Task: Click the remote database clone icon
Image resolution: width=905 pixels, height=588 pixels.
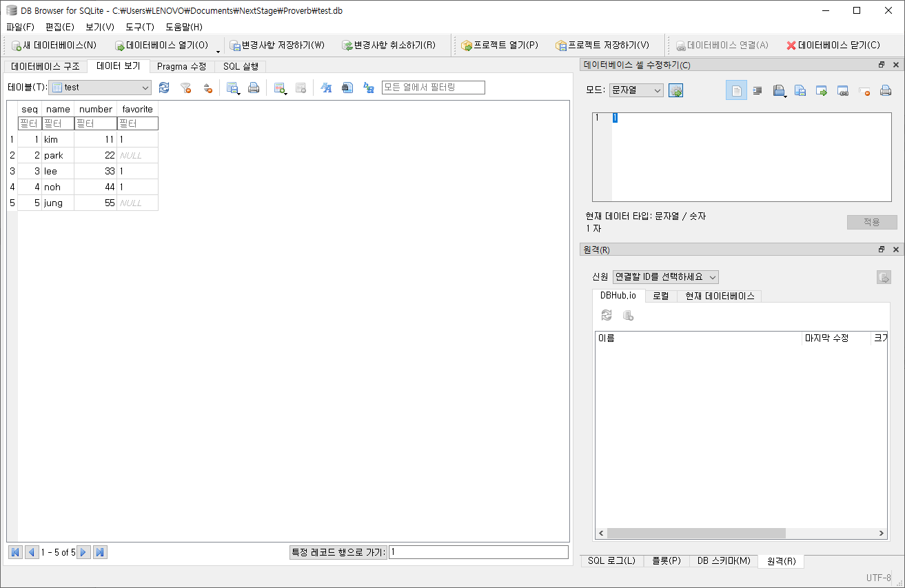Action: [x=628, y=315]
